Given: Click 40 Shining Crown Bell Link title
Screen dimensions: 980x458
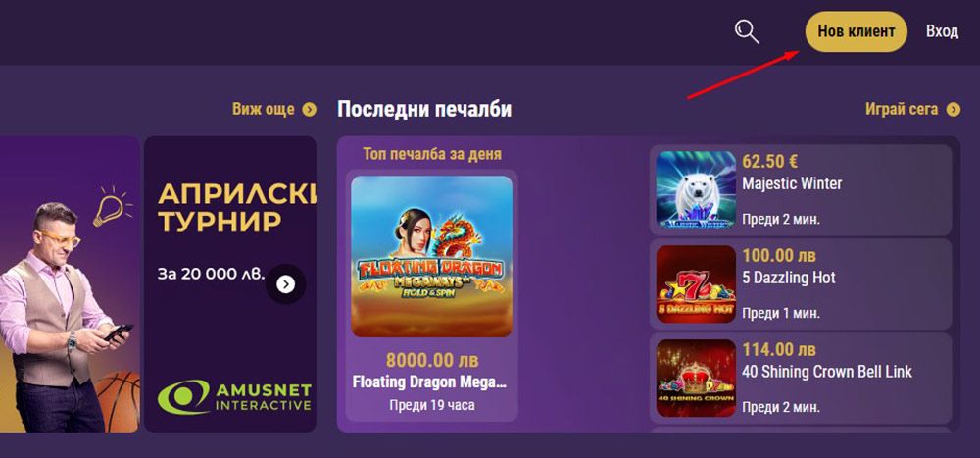Looking at the screenshot, I should tap(827, 372).
